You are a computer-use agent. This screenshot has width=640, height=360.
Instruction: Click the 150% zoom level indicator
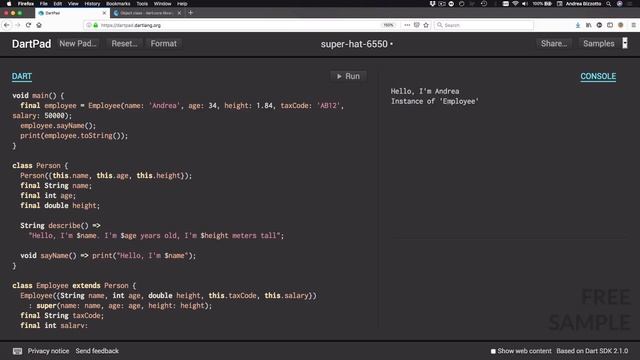click(388, 25)
